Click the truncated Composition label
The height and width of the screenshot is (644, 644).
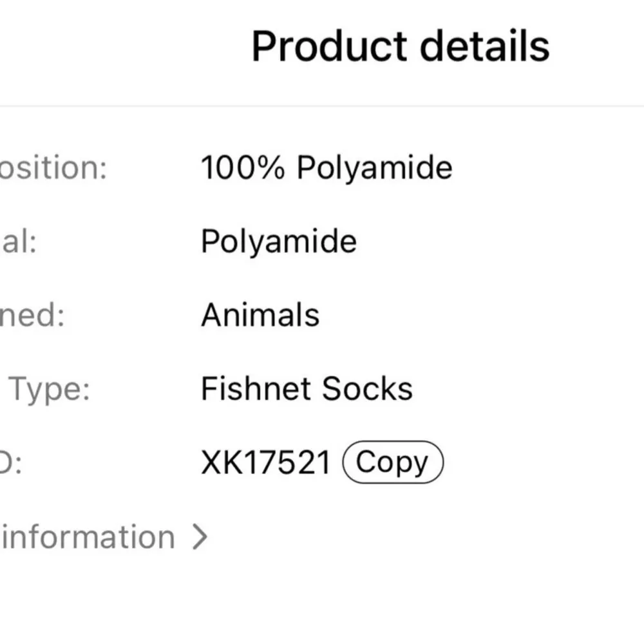coord(52,168)
